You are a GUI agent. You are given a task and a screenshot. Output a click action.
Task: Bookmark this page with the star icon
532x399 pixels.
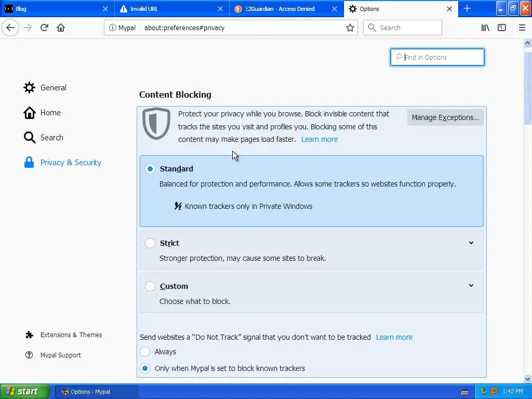350,28
